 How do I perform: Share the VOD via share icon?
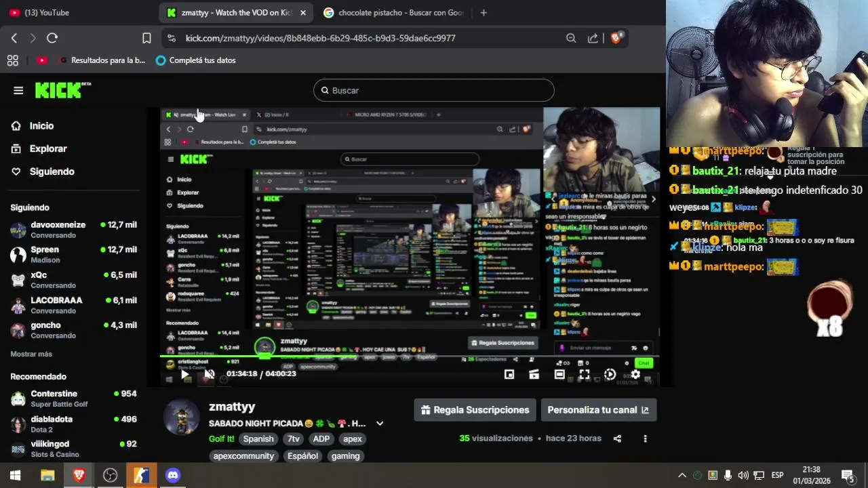(617, 439)
